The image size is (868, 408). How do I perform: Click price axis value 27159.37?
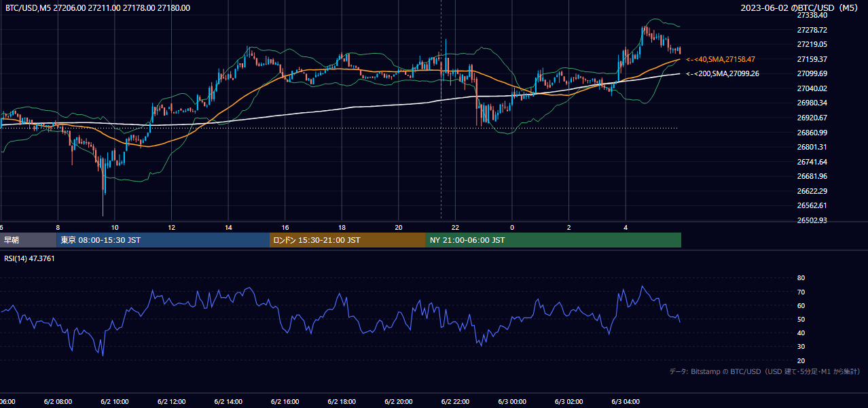click(x=812, y=59)
